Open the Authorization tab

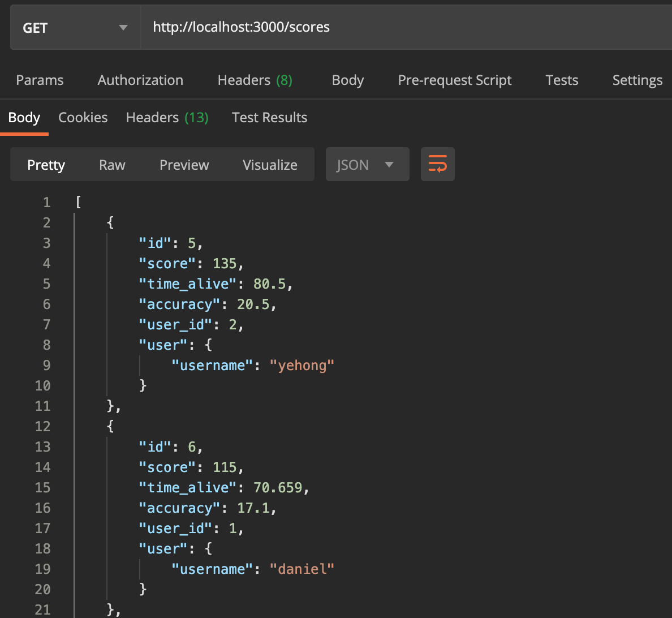140,80
